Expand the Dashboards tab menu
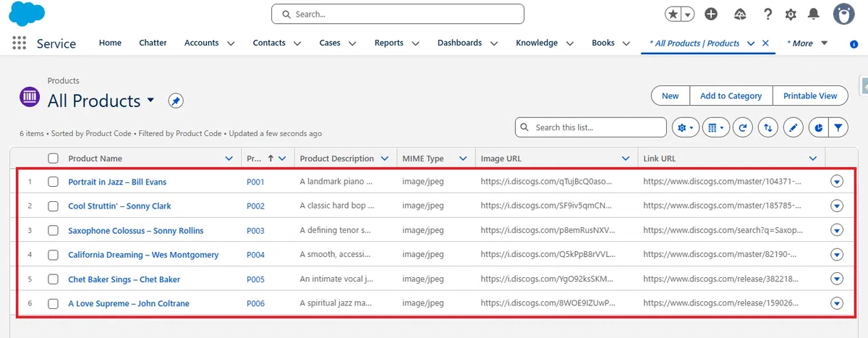Screen dimensions: 868x338 (494, 43)
